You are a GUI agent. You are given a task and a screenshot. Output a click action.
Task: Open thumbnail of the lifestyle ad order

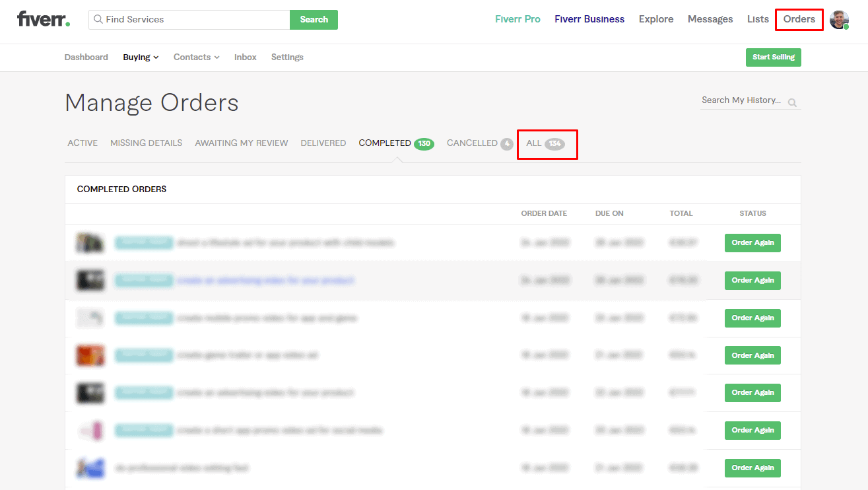tap(90, 243)
